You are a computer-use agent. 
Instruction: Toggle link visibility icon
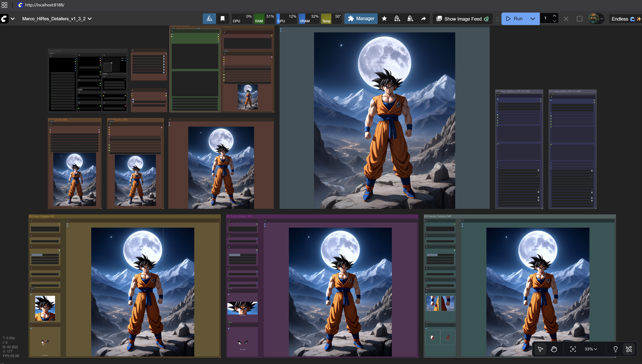click(629, 349)
